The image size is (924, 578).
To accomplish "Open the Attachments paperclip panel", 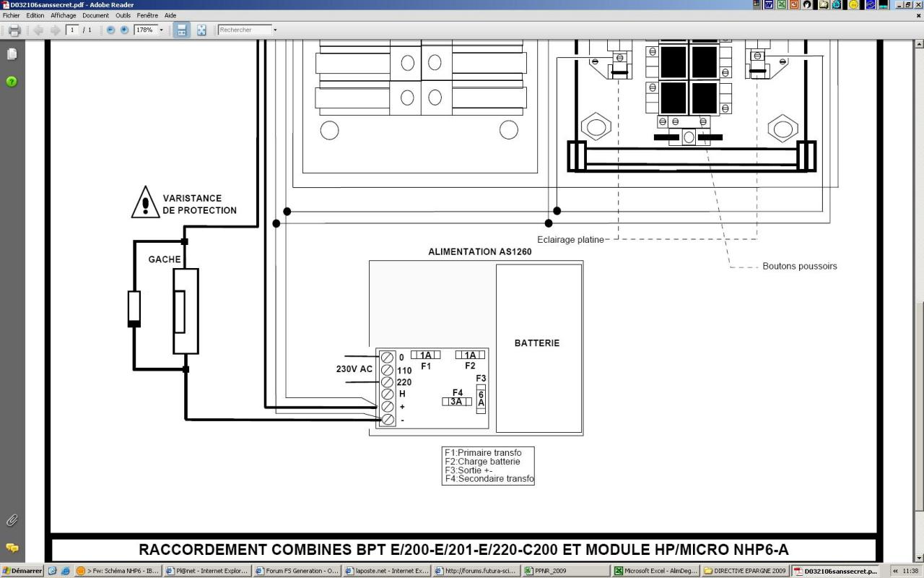I will click(x=12, y=520).
